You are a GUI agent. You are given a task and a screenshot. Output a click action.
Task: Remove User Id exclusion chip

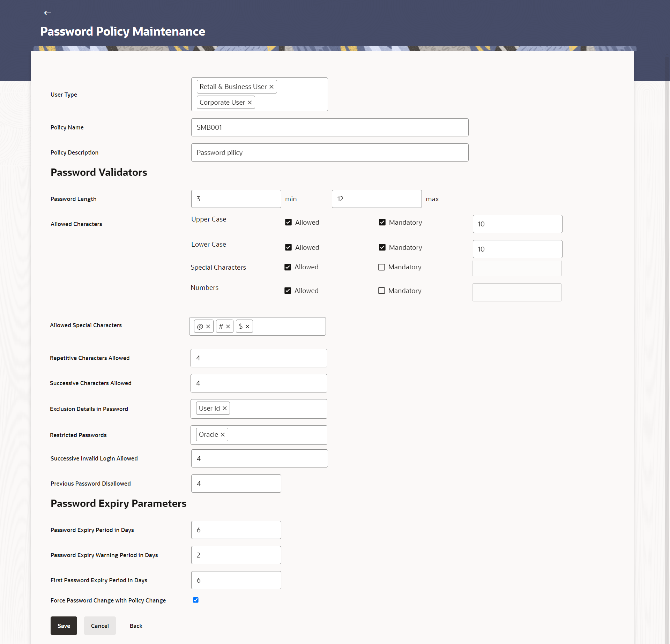pos(225,408)
